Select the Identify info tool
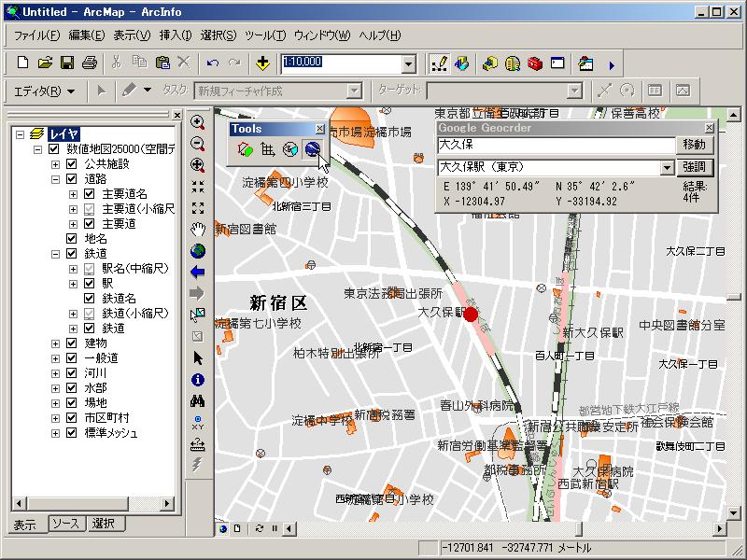747x560 pixels. click(x=198, y=380)
